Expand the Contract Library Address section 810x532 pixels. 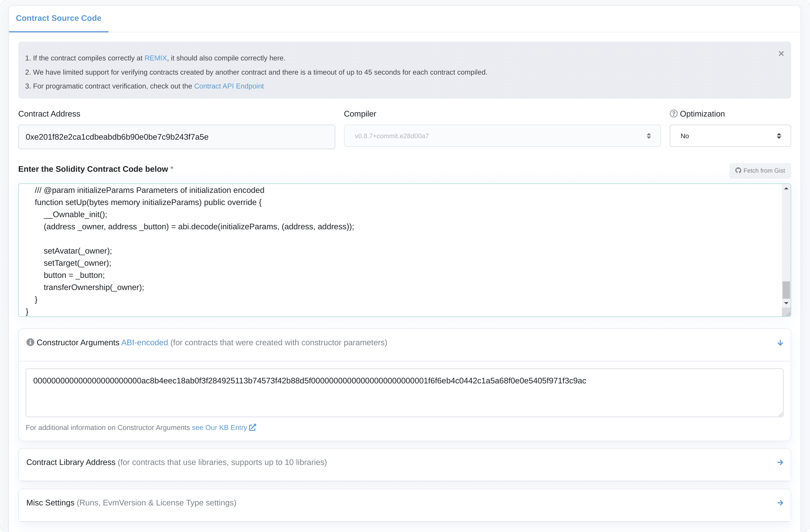(780, 462)
